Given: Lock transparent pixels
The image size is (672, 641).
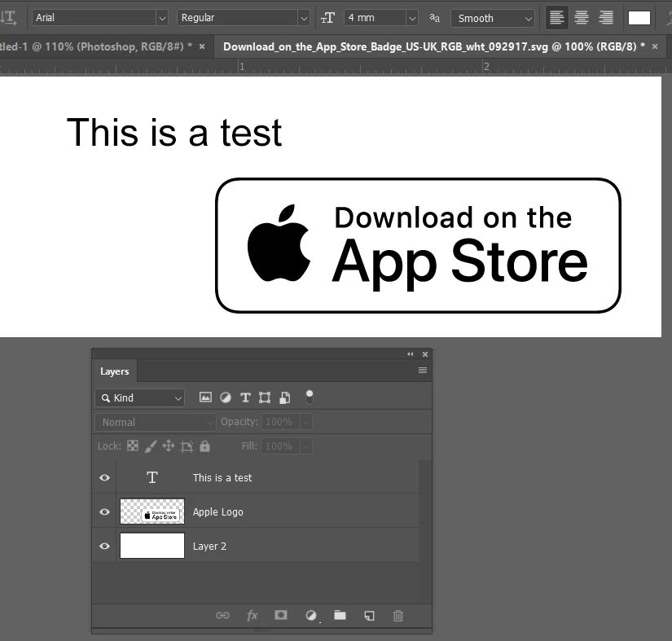Looking at the screenshot, I should 133,446.
